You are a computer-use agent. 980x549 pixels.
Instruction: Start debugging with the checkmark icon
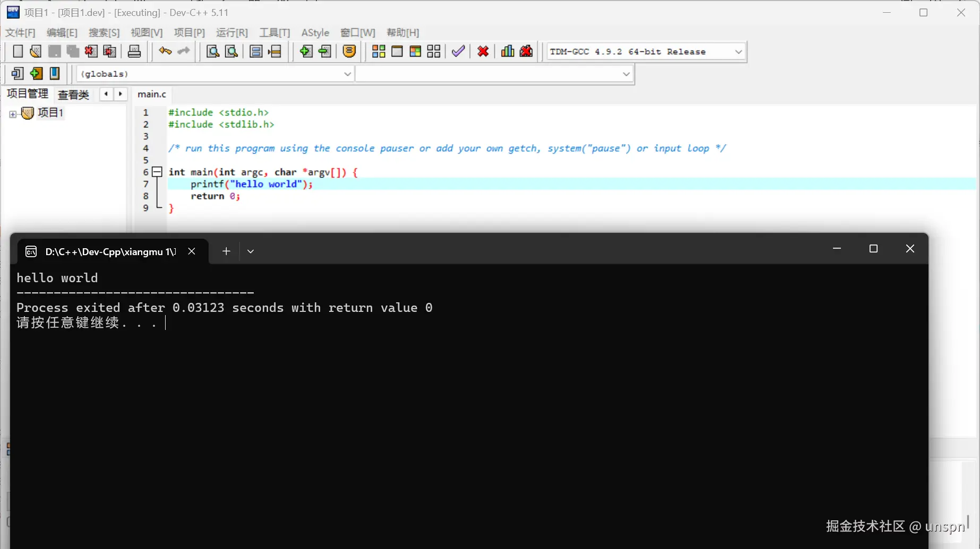click(458, 51)
